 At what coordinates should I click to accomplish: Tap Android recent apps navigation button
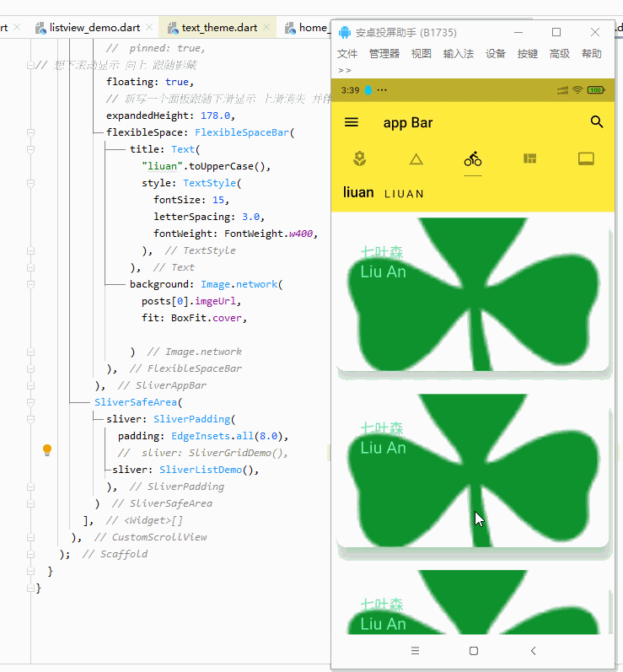415,651
